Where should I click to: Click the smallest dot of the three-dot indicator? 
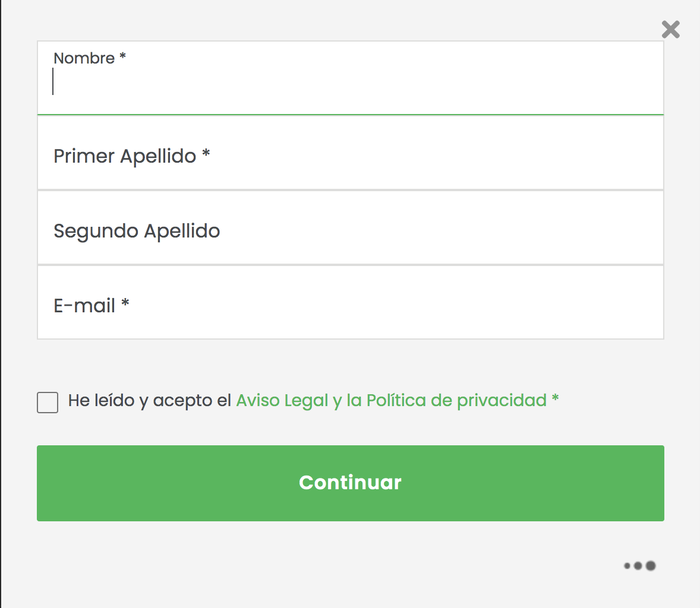[627, 566]
